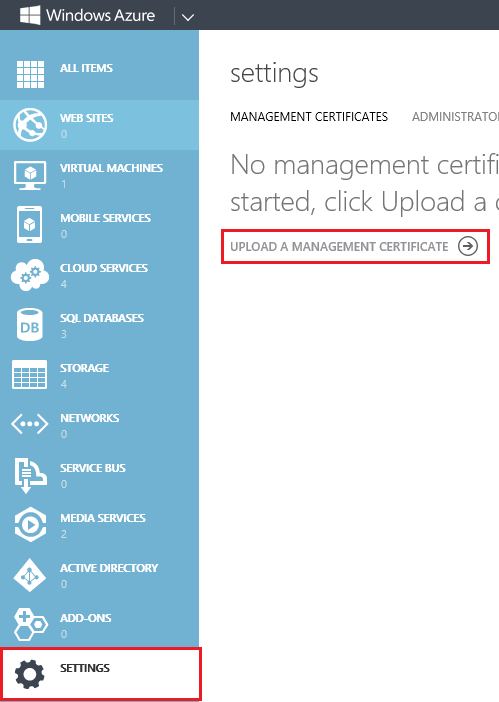
Task: Click STORAGE label text
Action: [85, 368]
